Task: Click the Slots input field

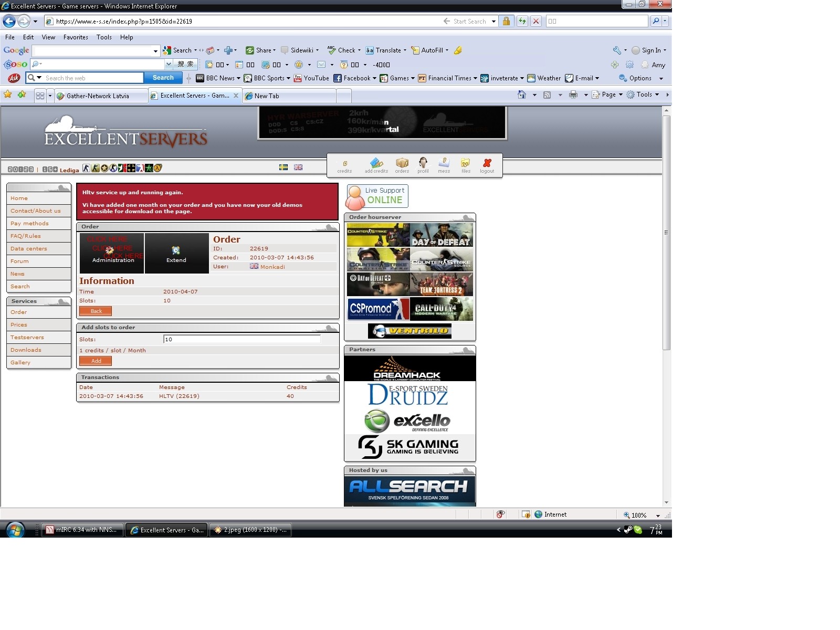Action: coord(242,339)
